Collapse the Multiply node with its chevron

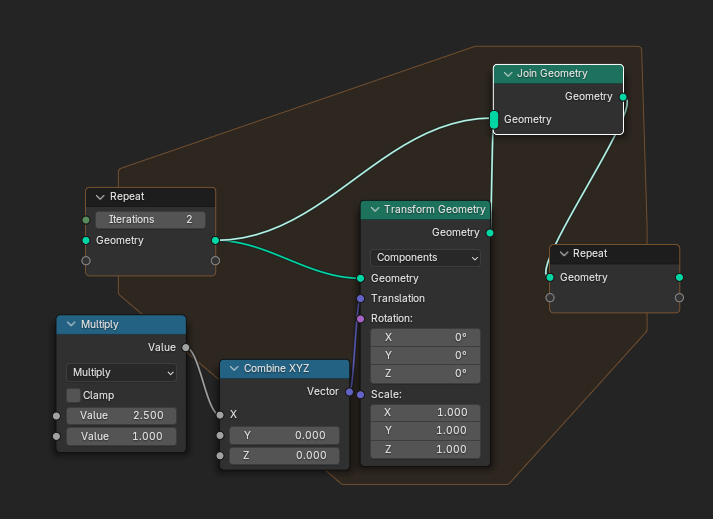[71, 324]
